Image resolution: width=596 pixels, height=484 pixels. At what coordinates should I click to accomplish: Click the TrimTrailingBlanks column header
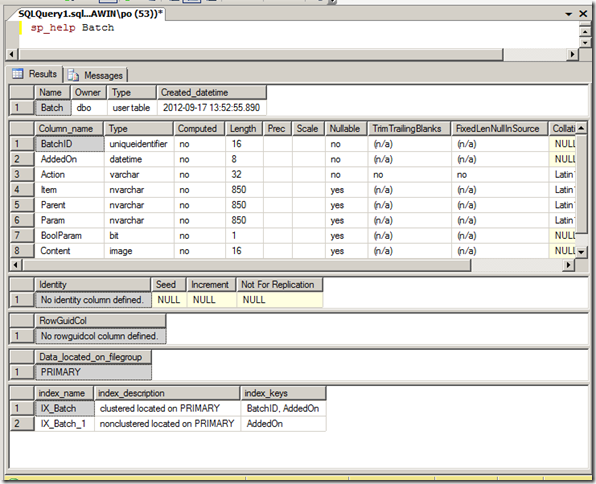tap(409, 129)
